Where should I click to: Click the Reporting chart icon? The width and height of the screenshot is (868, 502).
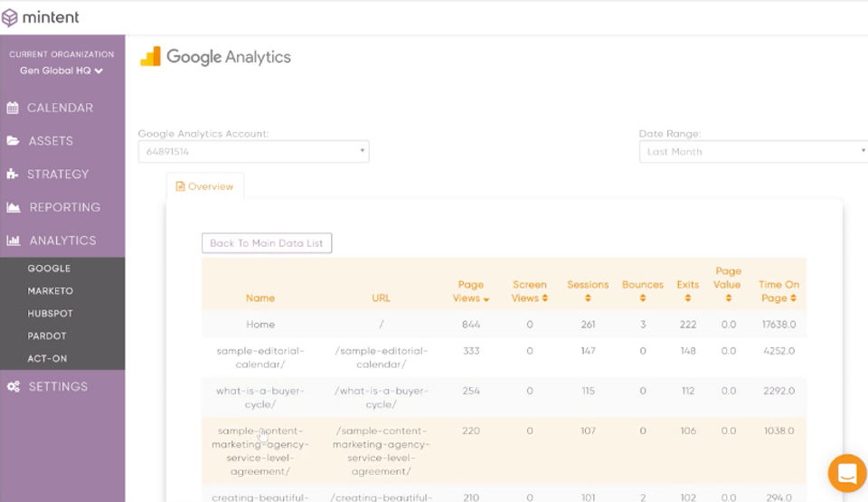pos(14,207)
